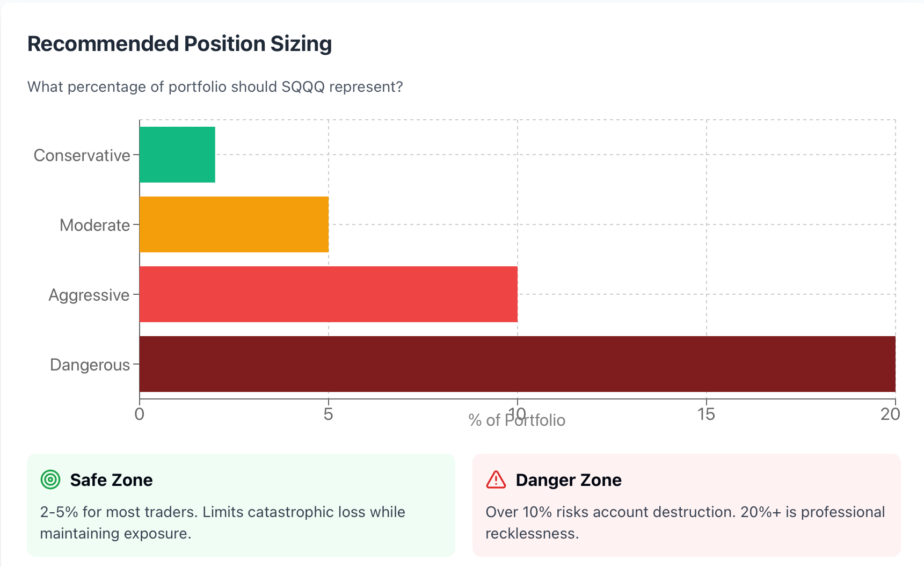Image resolution: width=924 pixels, height=567 pixels.
Task: Click the SQQQ portfolio percentage question text
Action: (215, 86)
